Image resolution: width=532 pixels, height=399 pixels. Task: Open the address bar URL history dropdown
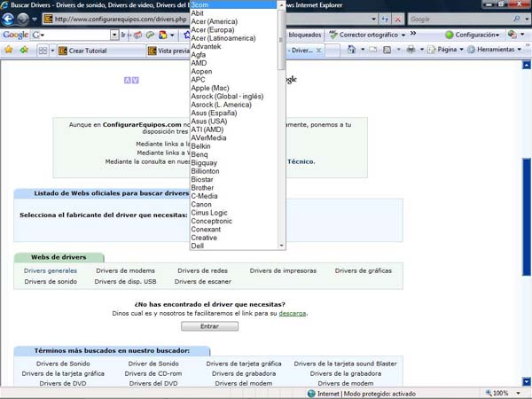pyautogui.click(x=373, y=20)
